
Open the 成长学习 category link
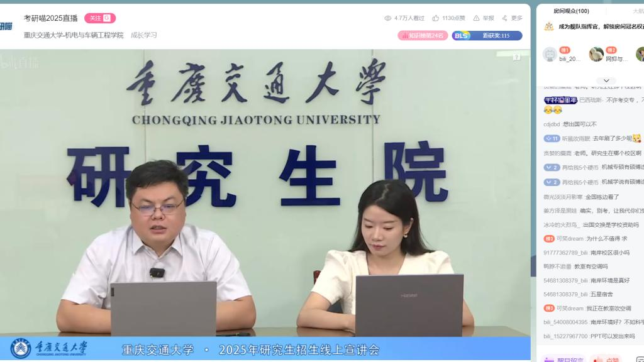click(143, 35)
